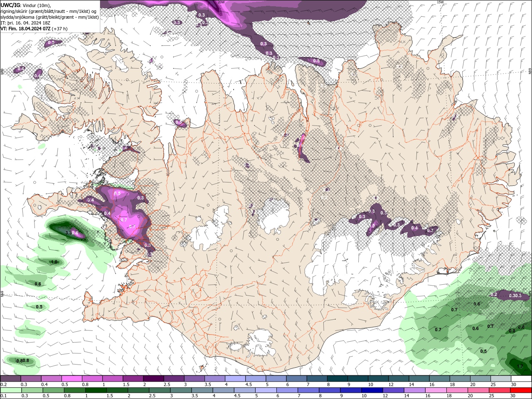Click the 'rigning/skúrir' legend description line

[49, 11]
